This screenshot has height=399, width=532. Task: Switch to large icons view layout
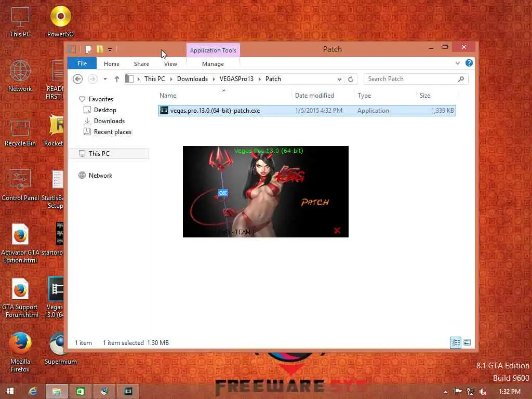467,343
